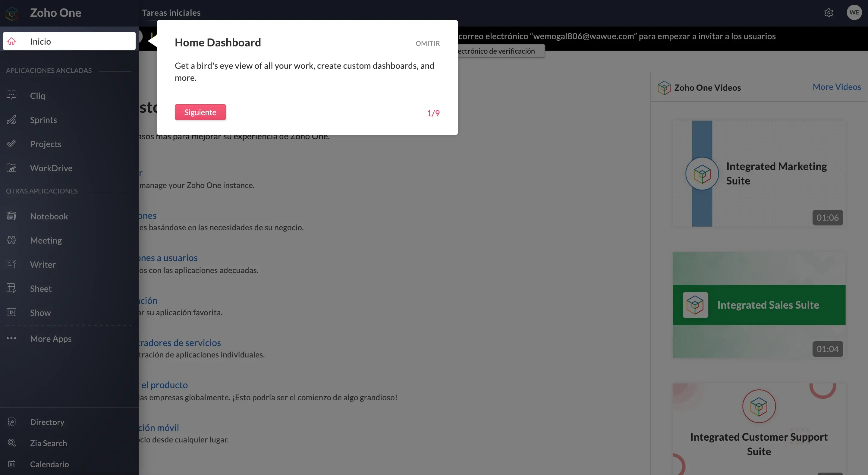Viewport: 868px width, 475px height.
Task: Click the Home Dashboard tour heading
Action: coord(218,42)
